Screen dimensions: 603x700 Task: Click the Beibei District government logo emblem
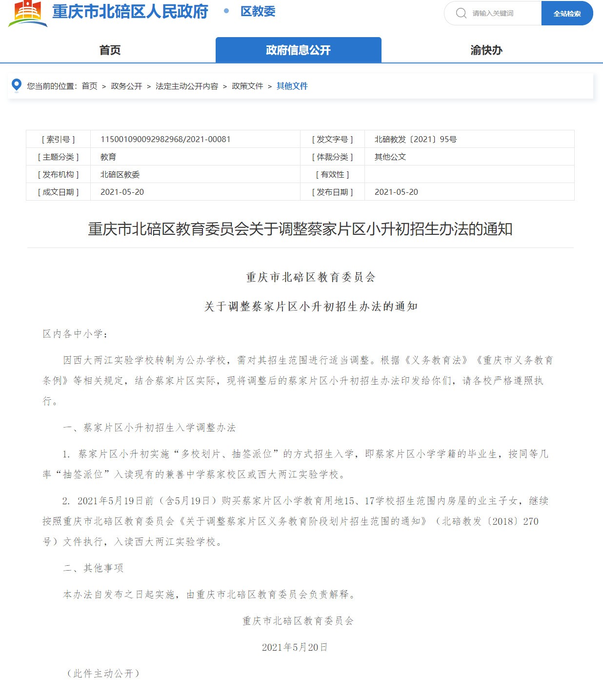[28, 13]
